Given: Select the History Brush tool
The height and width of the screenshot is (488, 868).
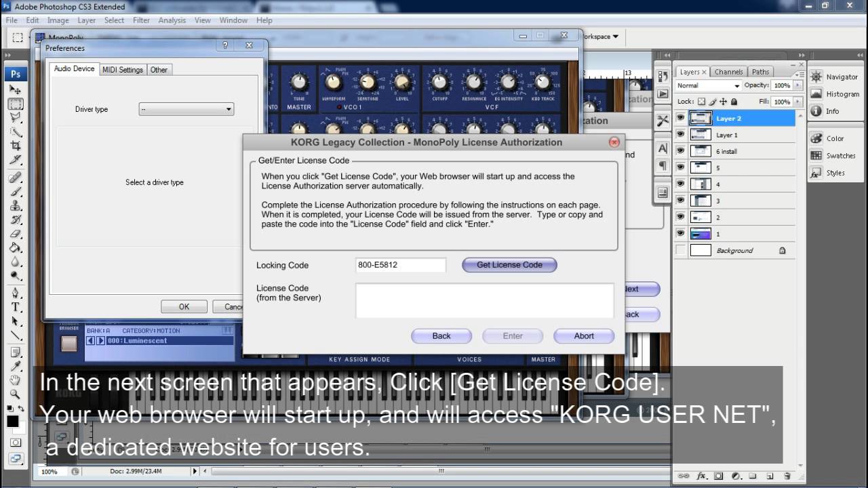Looking at the screenshot, I should [16, 220].
